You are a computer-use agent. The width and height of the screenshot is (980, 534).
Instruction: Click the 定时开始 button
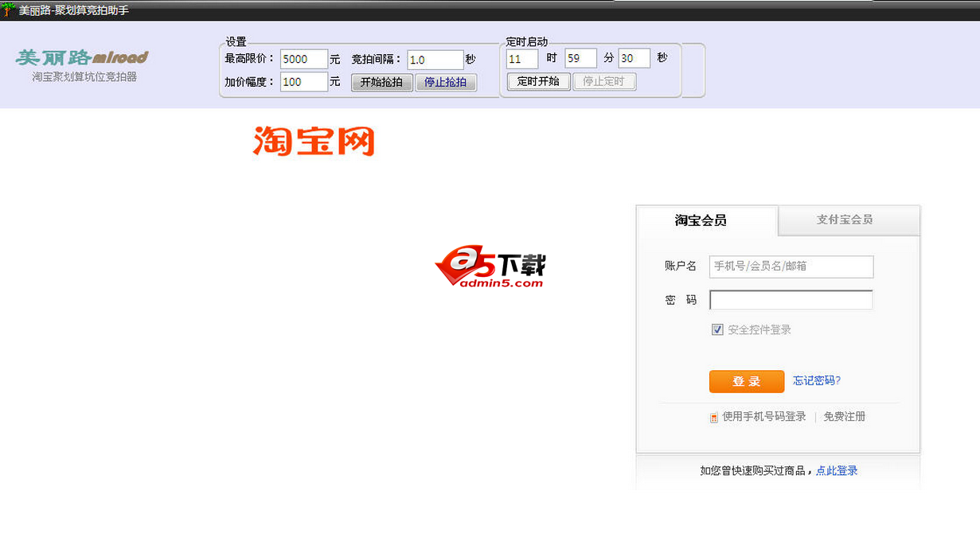[x=539, y=81]
